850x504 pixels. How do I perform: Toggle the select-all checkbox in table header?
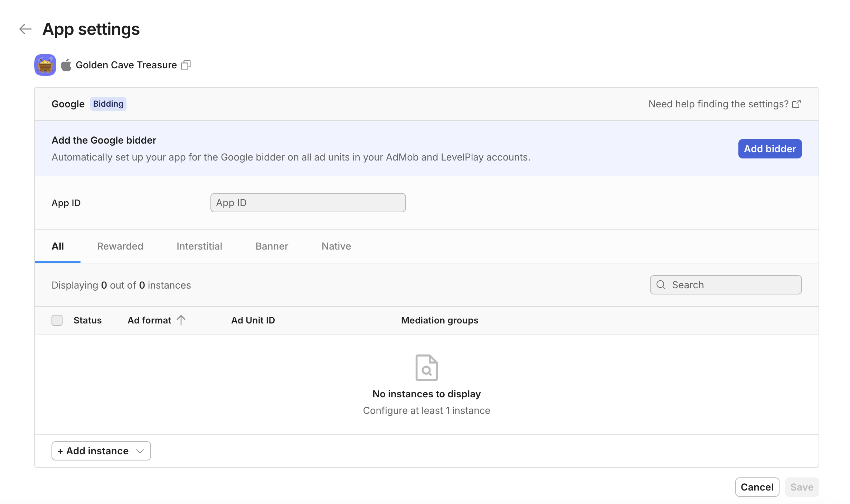(57, 320)
